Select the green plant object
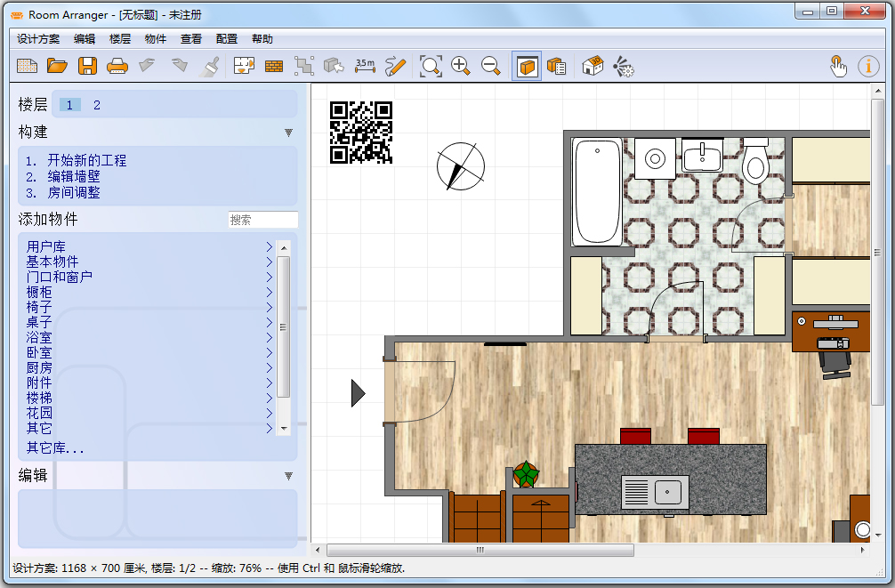 [526, 474]
